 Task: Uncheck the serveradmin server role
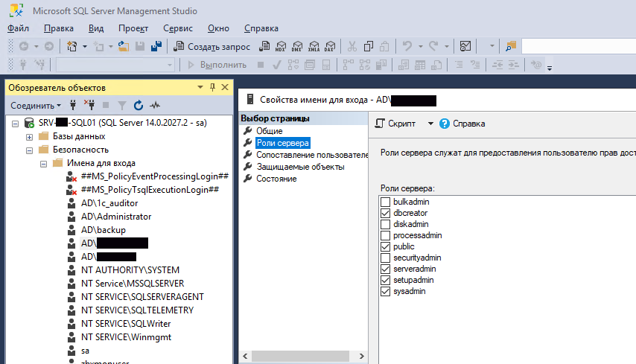click(x=385, y=269)
